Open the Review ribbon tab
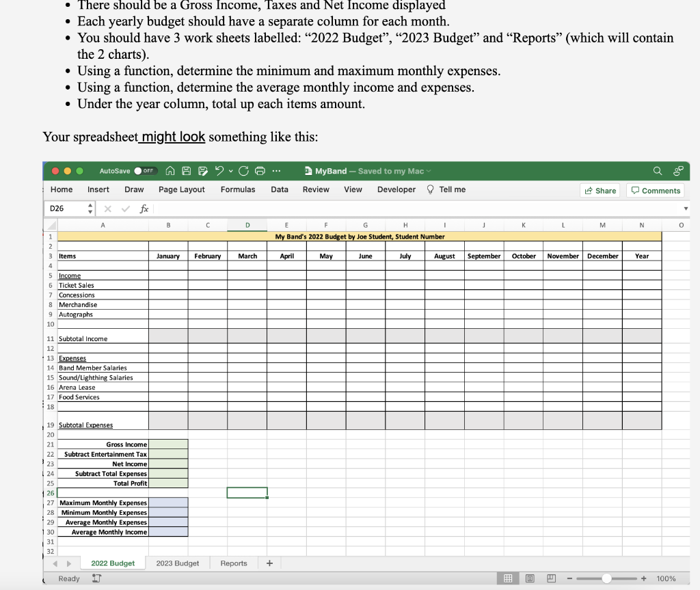The width and height of the screenshot is (700, 590). [x=316, y=190]
